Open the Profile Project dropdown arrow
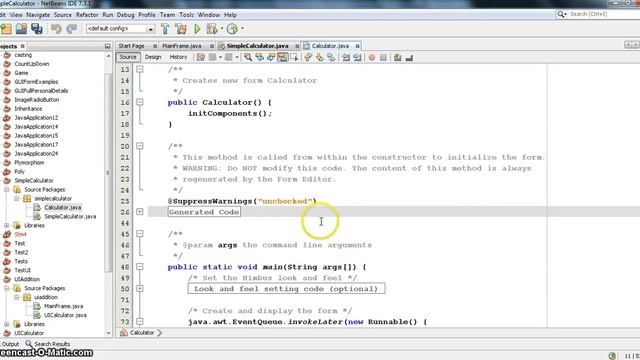Viewport: 640px width, 360px height. pos(242,29)
